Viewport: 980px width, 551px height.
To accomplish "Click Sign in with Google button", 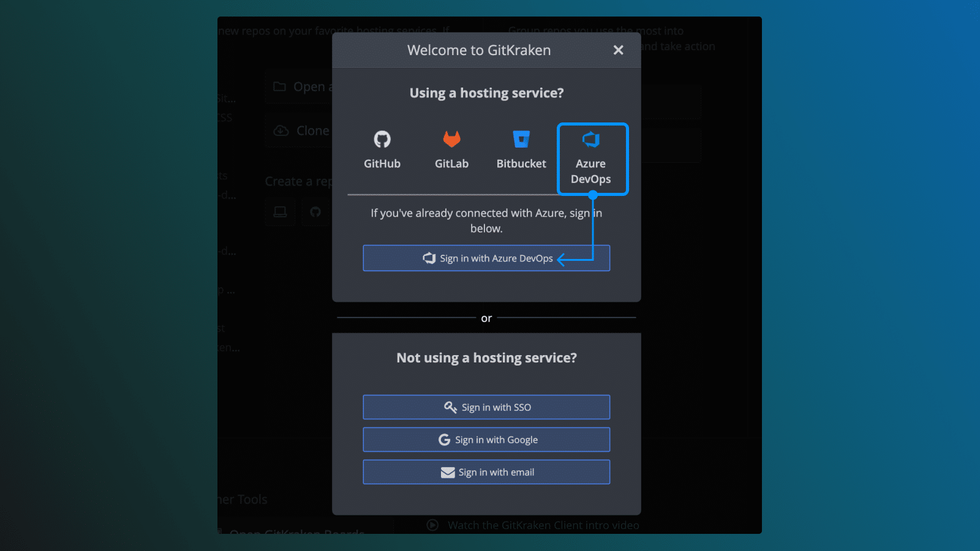I will 486,440.
